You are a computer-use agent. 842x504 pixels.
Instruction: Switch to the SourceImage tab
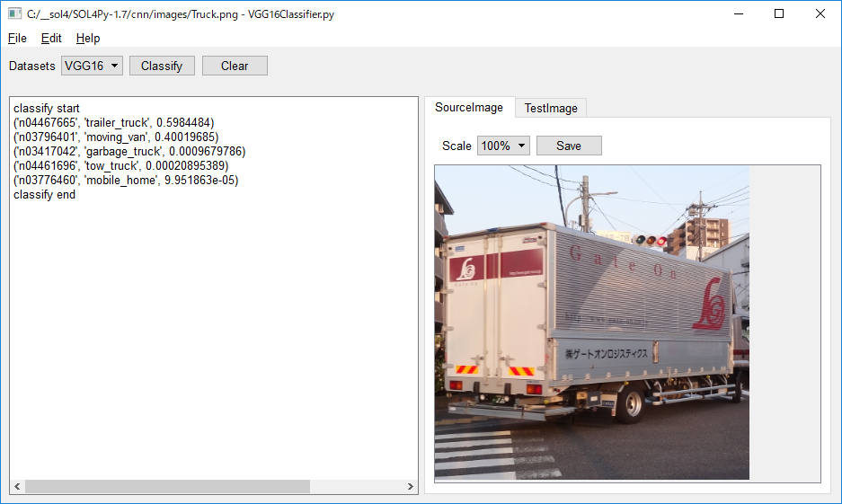click(x=469, y=107)
